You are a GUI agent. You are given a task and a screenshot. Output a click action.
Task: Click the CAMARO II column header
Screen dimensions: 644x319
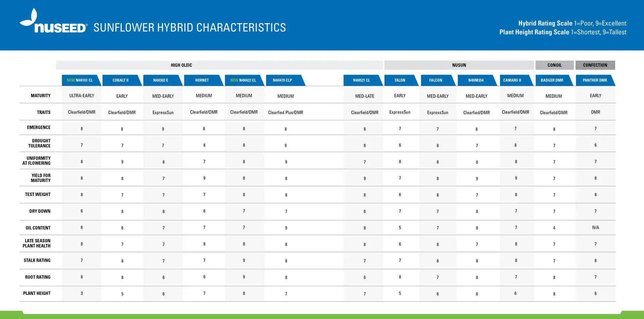point(512,80)
